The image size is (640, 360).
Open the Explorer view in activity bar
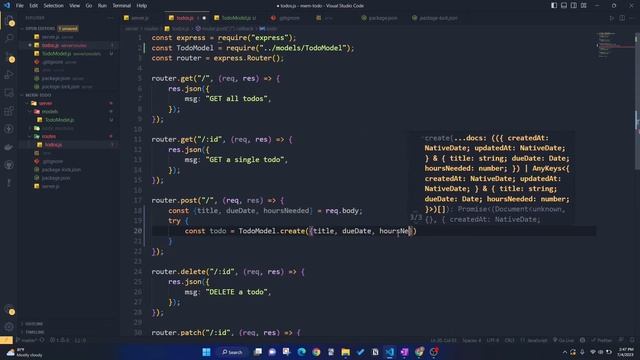coord(9,20)
